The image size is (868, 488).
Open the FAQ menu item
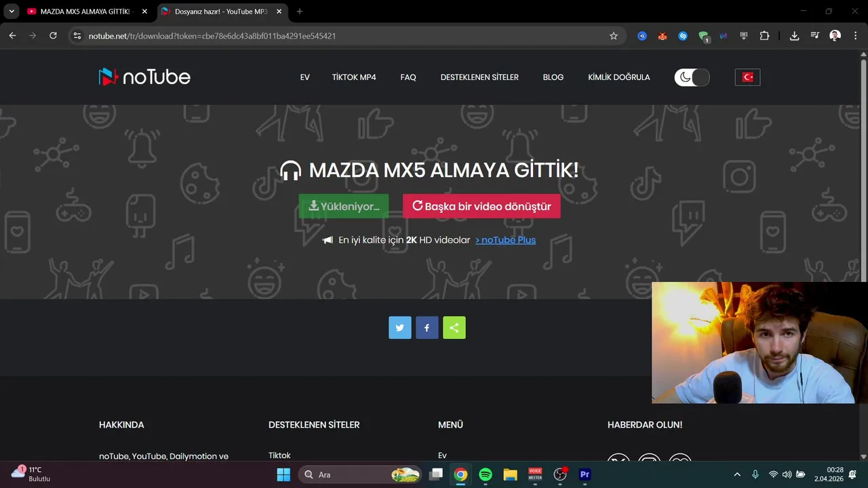[408, 77]
